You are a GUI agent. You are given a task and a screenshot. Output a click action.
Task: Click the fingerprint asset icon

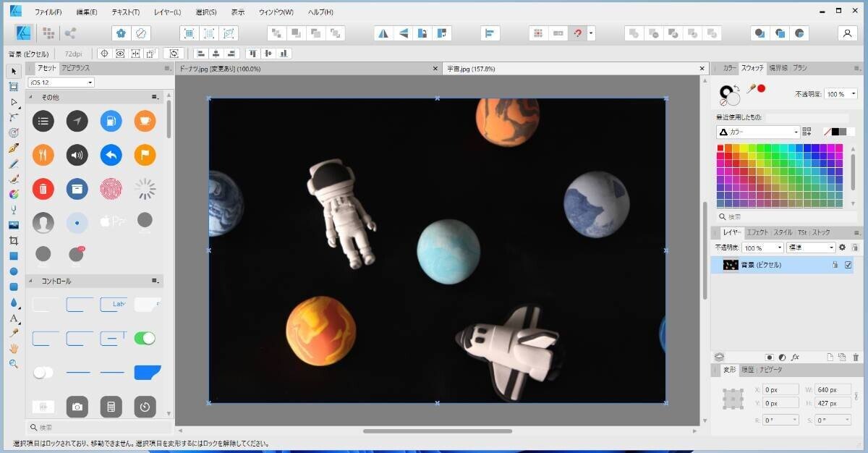click(x=111, y=190)
